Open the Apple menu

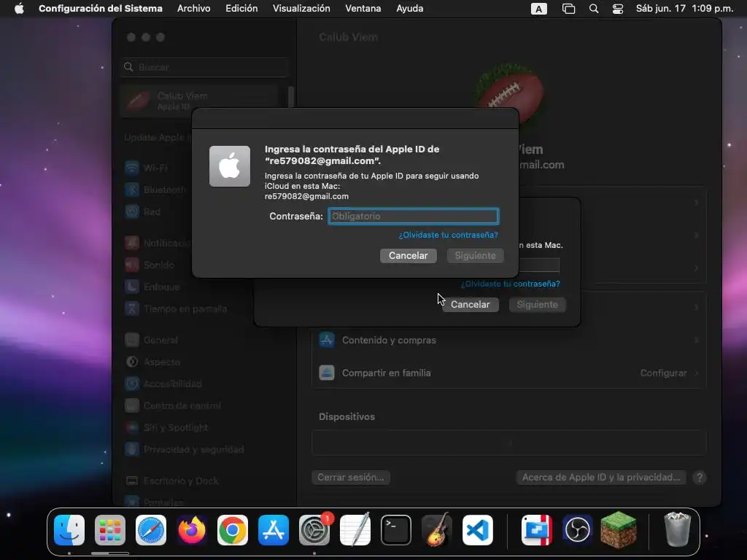pyautogui.click(x=19, y=9)
